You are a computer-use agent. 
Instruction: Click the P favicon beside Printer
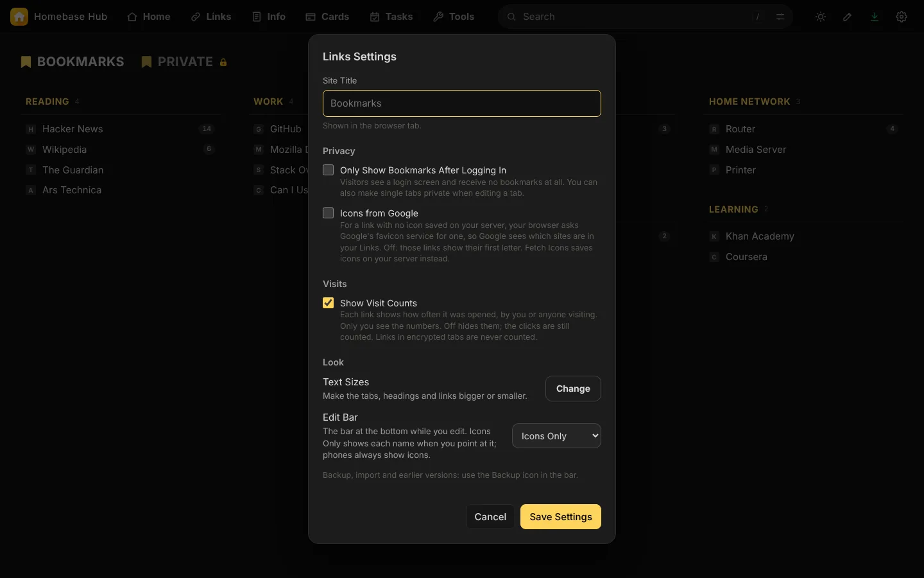point(714,170)
